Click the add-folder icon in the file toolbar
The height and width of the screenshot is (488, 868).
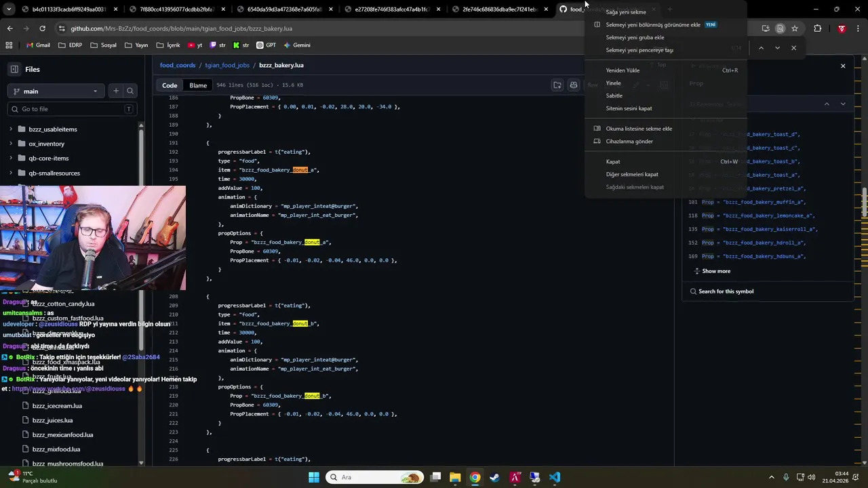click(557, 85)
